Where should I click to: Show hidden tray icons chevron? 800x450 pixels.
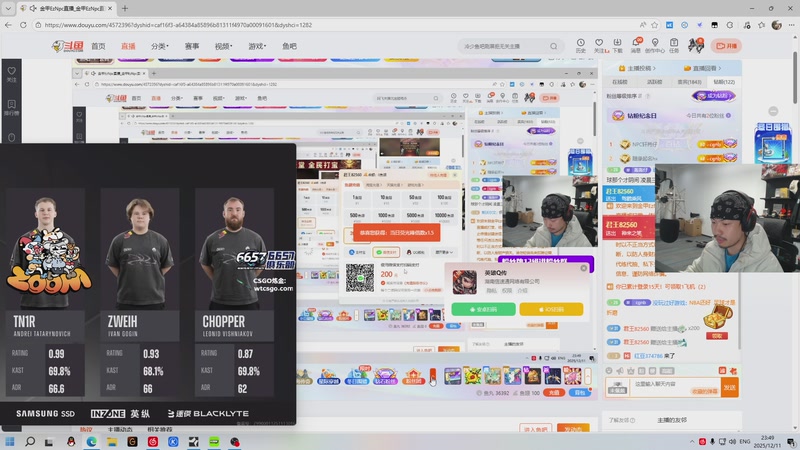tap(692, 442)
